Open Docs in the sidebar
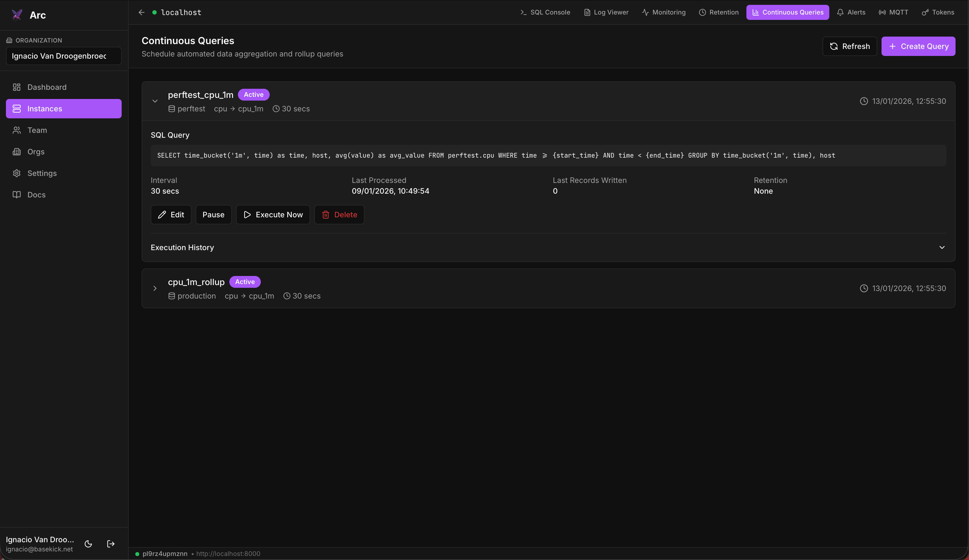 (64, 195)
